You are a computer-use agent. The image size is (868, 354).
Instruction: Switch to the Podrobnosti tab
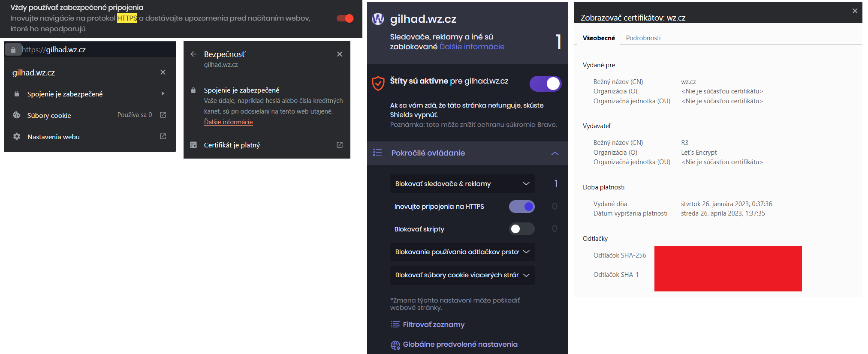pyautogui.click(x=643, y=38)
